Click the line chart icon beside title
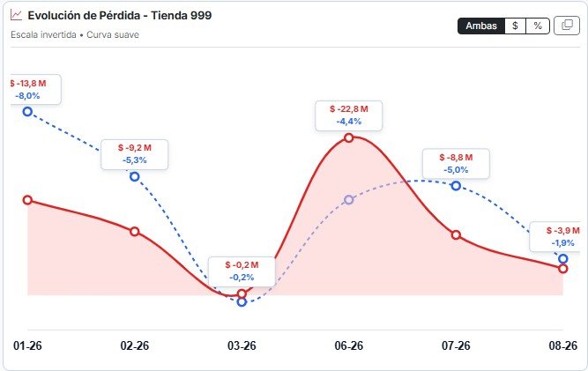Screen dimensions: 588x371 pos(16,15)
